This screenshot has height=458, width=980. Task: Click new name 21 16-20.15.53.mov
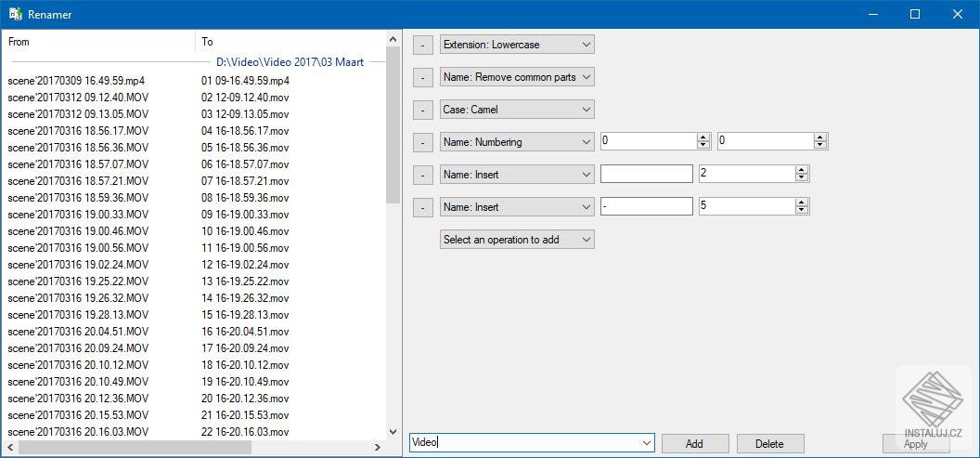(246, 415)
